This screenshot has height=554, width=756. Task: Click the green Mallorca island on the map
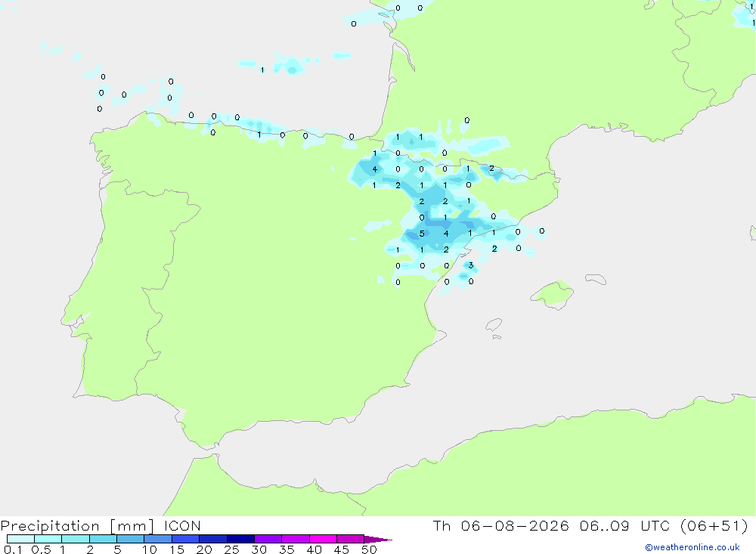coord(553,294)
